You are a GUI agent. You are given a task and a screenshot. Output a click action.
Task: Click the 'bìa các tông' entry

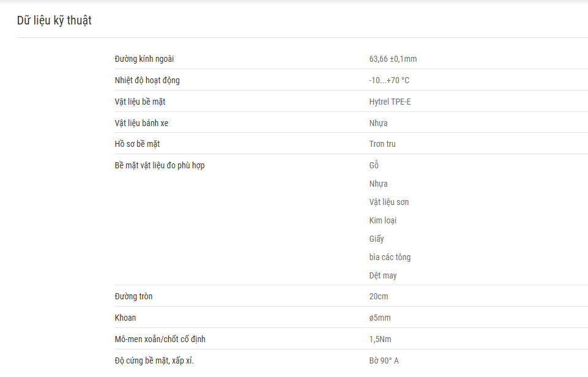(x=390, y=257)
